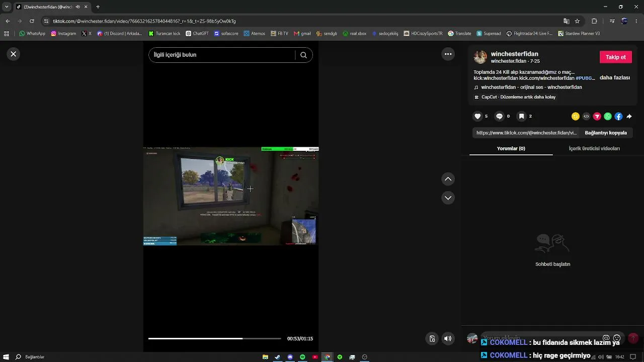Open Steam from the taskbar
The height and width of the screenshot is (362, 644).
[x=277, y=357]
